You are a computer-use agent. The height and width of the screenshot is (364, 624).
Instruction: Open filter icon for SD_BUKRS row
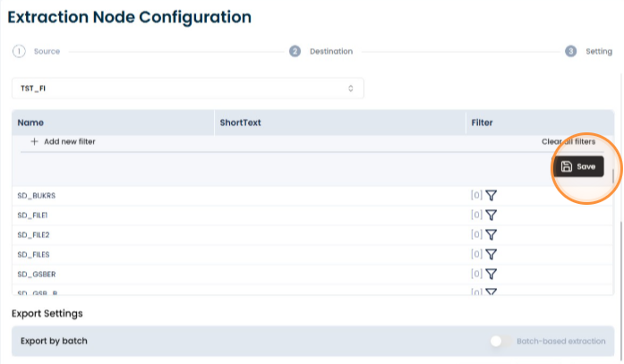pos(492,195)
